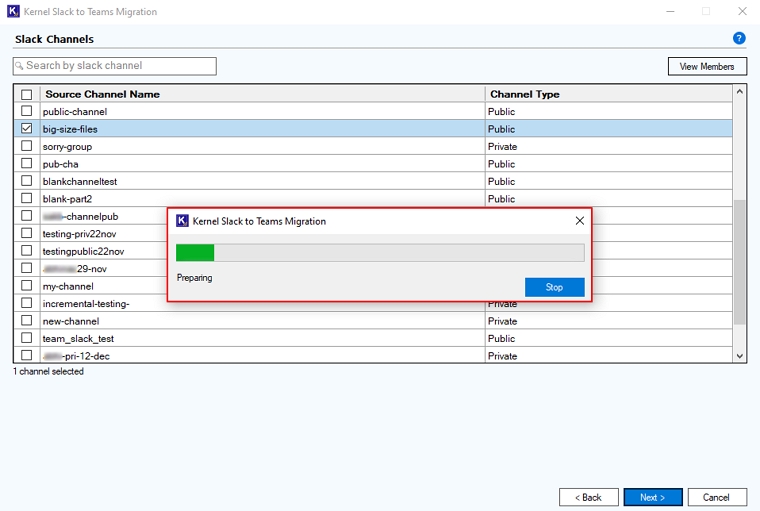The height and width of the screenshot is (511, 760).
Task: Select the public-channel row name
Action: tap(75, 112)
